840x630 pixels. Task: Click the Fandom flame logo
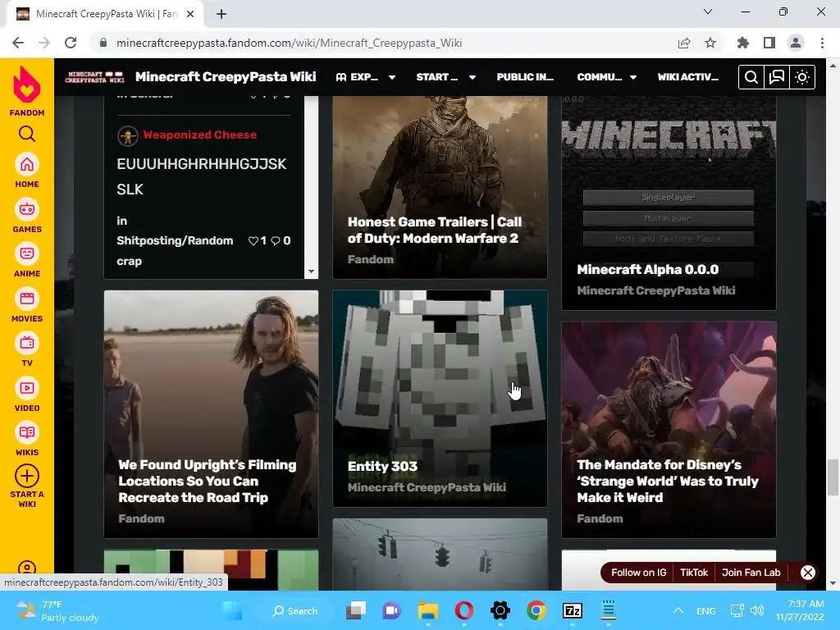click(27, 84)
